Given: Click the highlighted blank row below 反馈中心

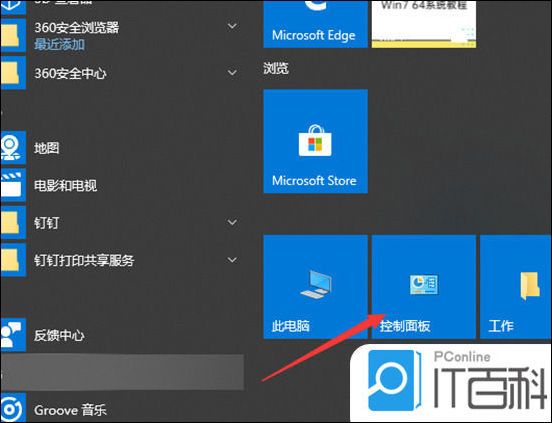Looking at the screenshot, I should (x=122, y=372).
